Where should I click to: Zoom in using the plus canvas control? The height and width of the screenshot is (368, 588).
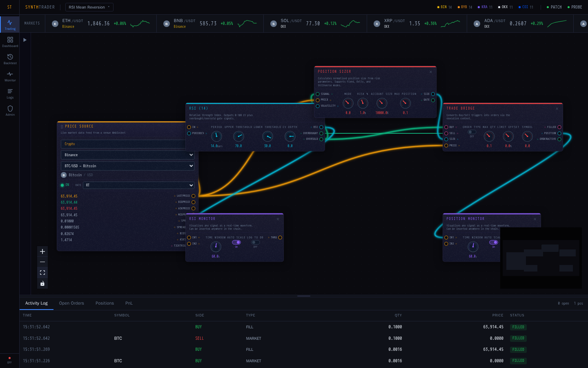pyautogui.click(x=42, y=251)
